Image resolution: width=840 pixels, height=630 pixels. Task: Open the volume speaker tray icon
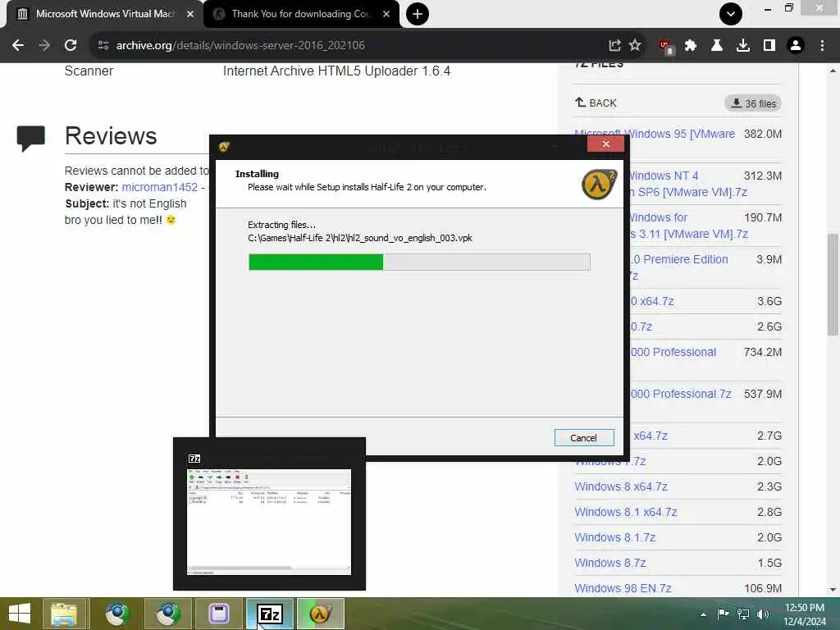click(x=763, y=614)
